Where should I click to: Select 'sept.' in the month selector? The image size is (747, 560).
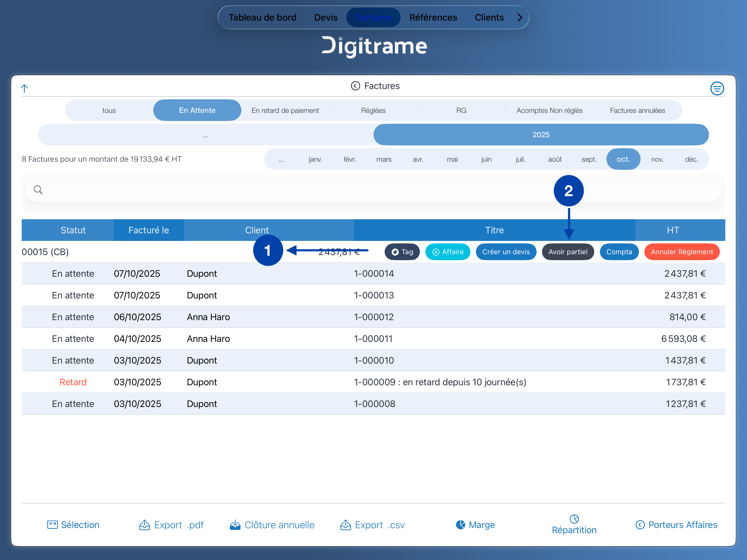(589, 159)
